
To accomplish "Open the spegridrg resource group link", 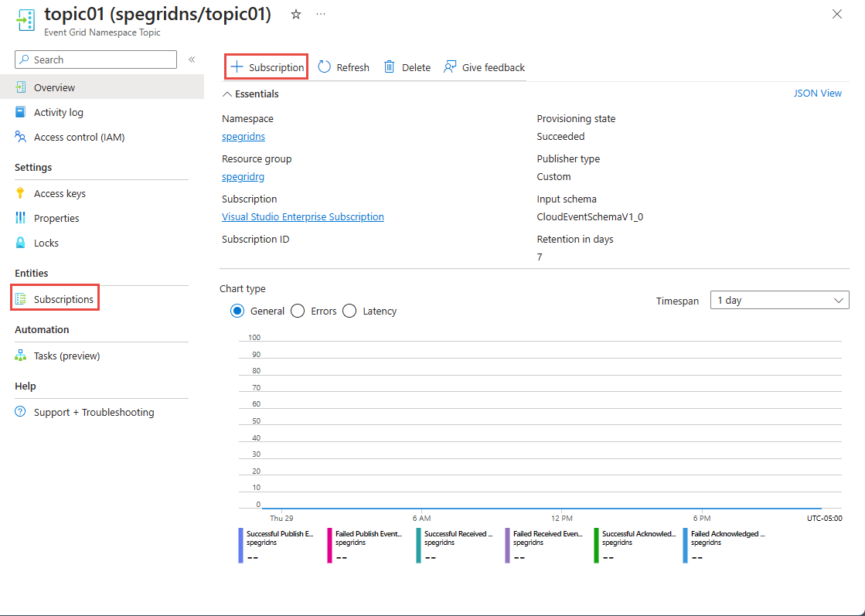I will tap(243, 176).
